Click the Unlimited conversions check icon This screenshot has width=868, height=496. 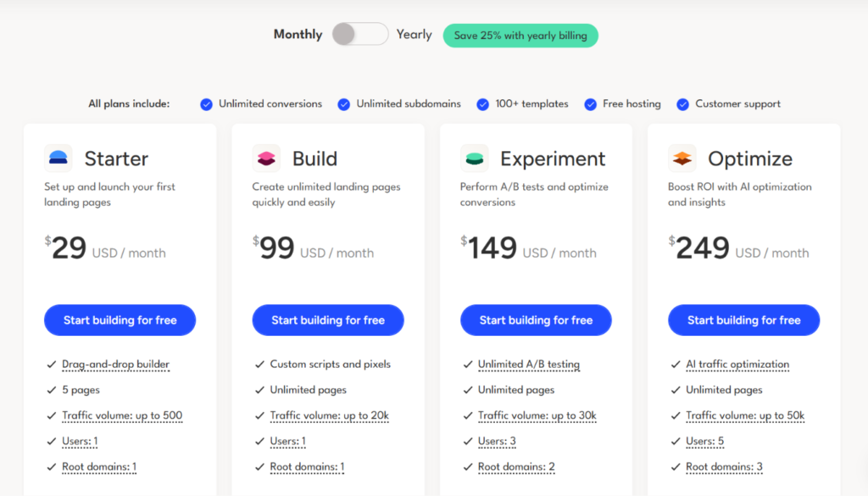tap(207, 104)
